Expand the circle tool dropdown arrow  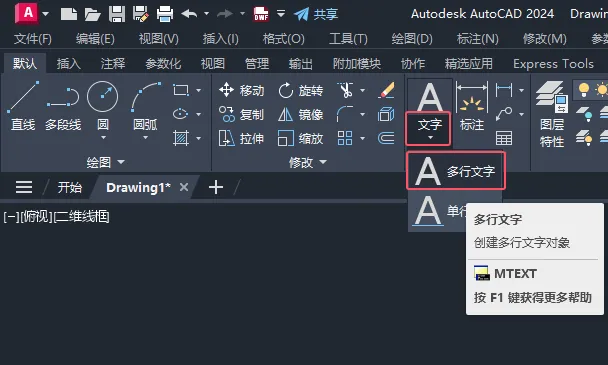(x=103, y=138)
